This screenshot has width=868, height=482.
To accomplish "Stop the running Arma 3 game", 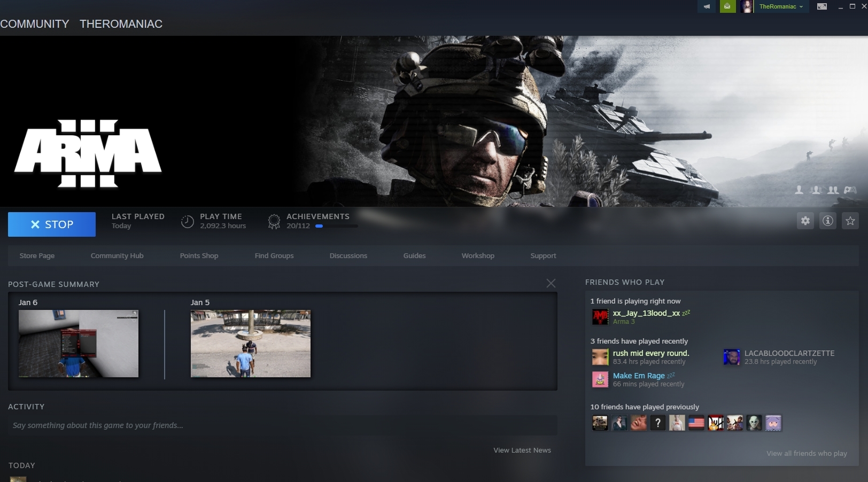I will point(52,224).
